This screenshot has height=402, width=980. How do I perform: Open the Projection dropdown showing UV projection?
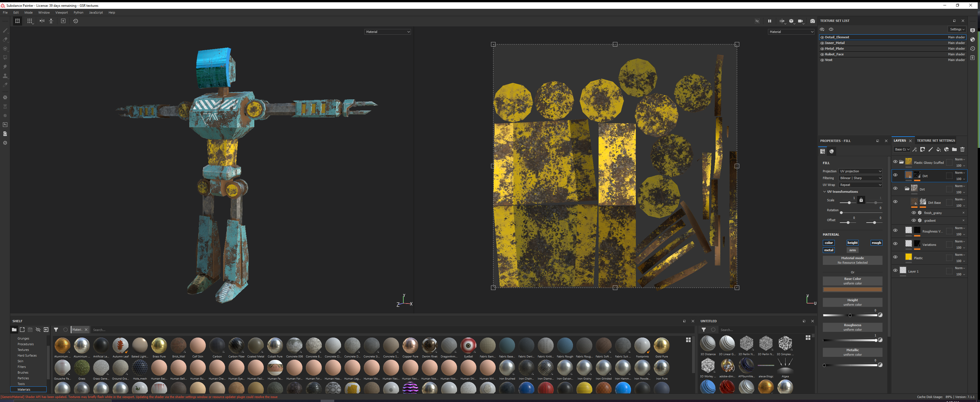pos(861,171)
